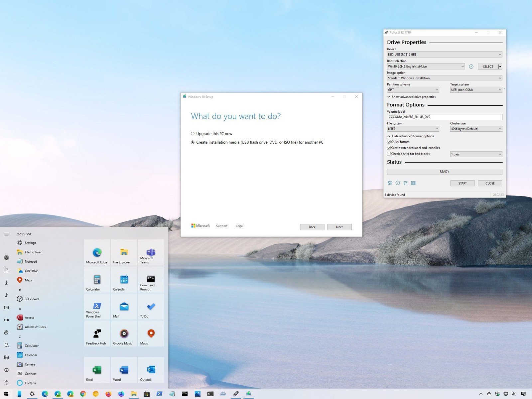Open Google Chrome from the taskbar
532x399 pixels.
[83, 394]
